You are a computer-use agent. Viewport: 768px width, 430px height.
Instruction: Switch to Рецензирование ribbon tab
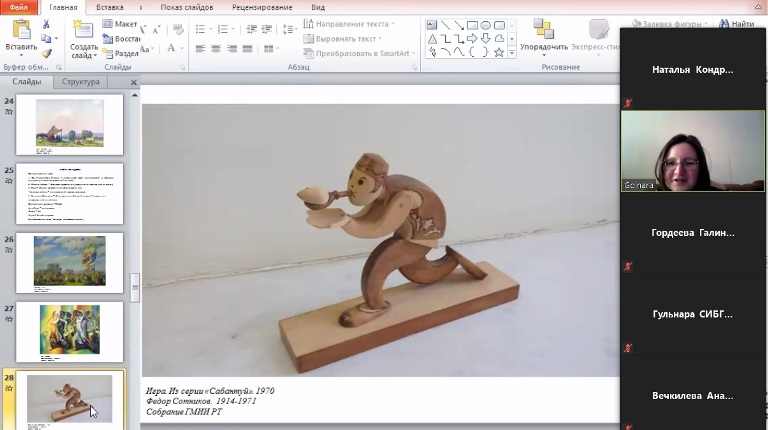coord(262,7)
